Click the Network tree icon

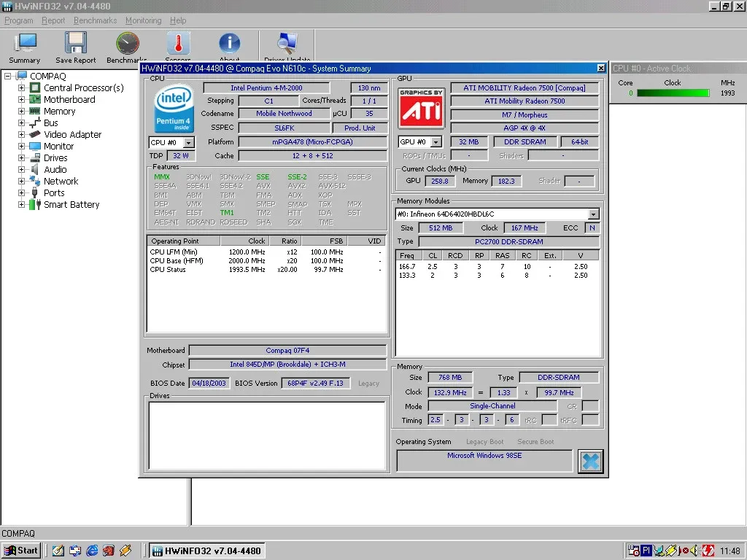(x=35, y=181)
